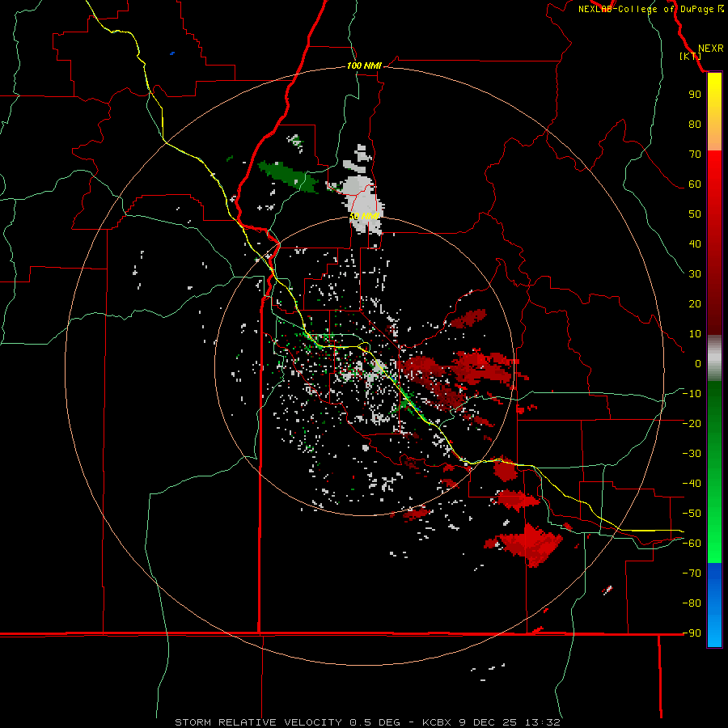
Task: Click the -70 value on the color scale
Action: coord(692,573)
